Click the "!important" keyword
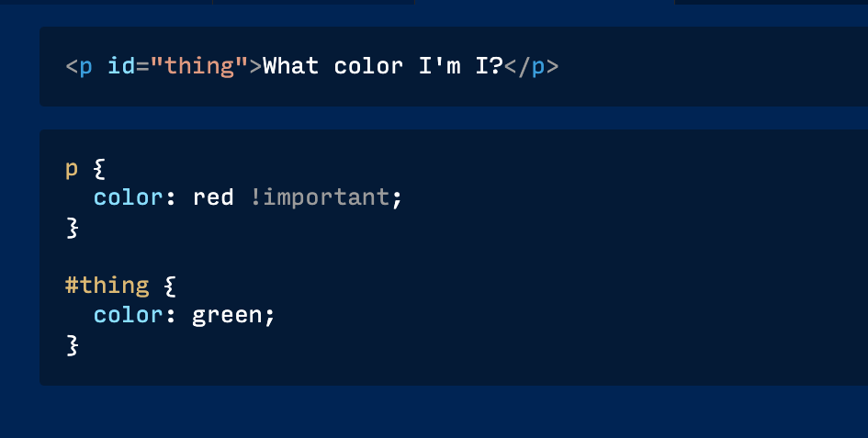 (x=320, y=197)
